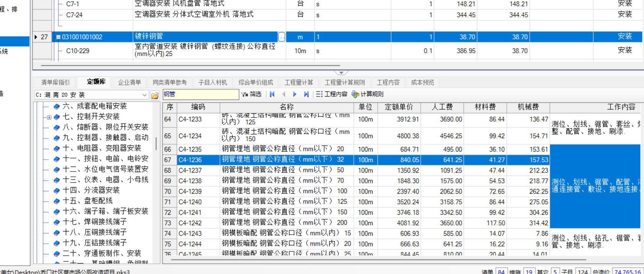The height and width of the screenshot is (274, 644).
Task: Click the 筛选 filter button
Action: 252,94
